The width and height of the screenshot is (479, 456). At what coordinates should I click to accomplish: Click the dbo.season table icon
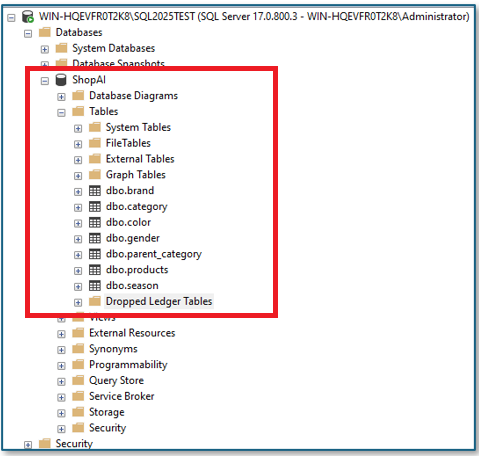(95, 286)
